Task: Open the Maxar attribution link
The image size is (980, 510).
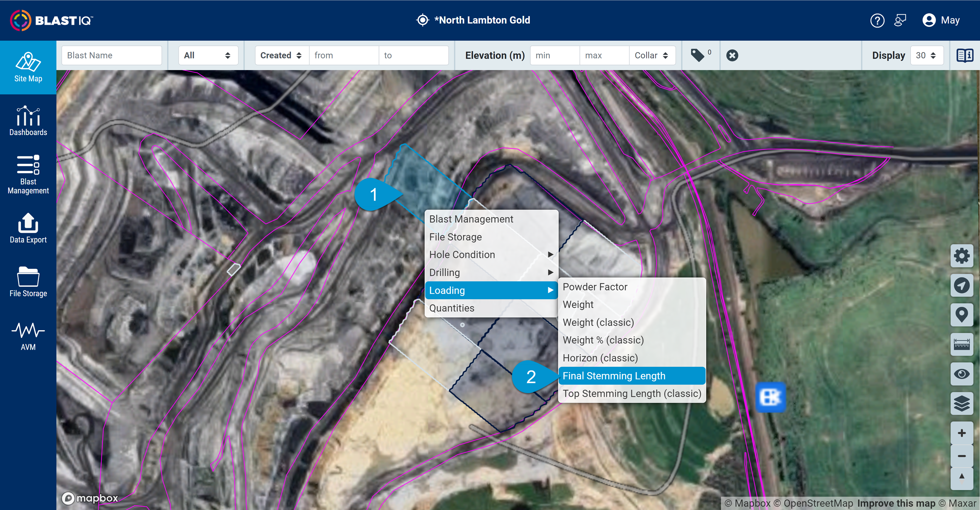Action: (957, 503)
